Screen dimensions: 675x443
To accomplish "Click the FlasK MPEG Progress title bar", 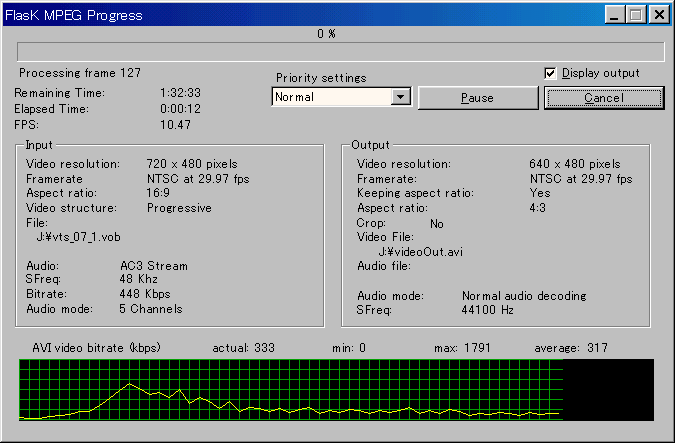I will click(300, 15).
